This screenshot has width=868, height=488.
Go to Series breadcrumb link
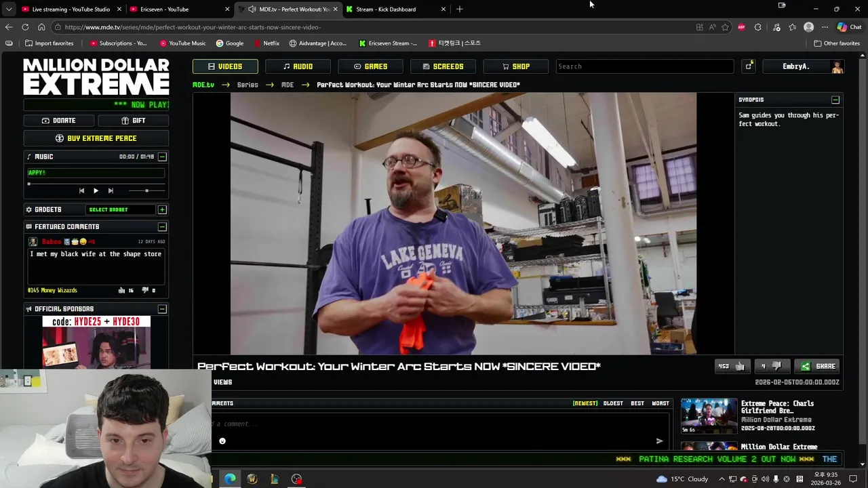[x=248, y=85]
